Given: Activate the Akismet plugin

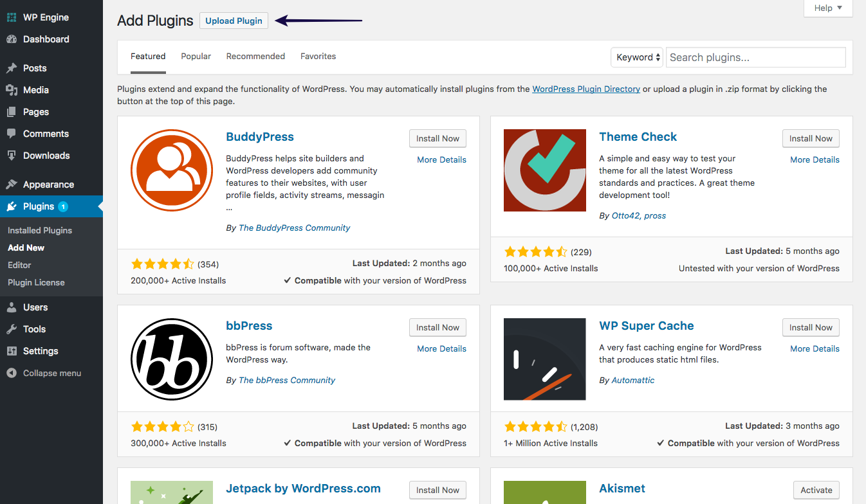Looking at the screenshot, I should coord(816,490).
